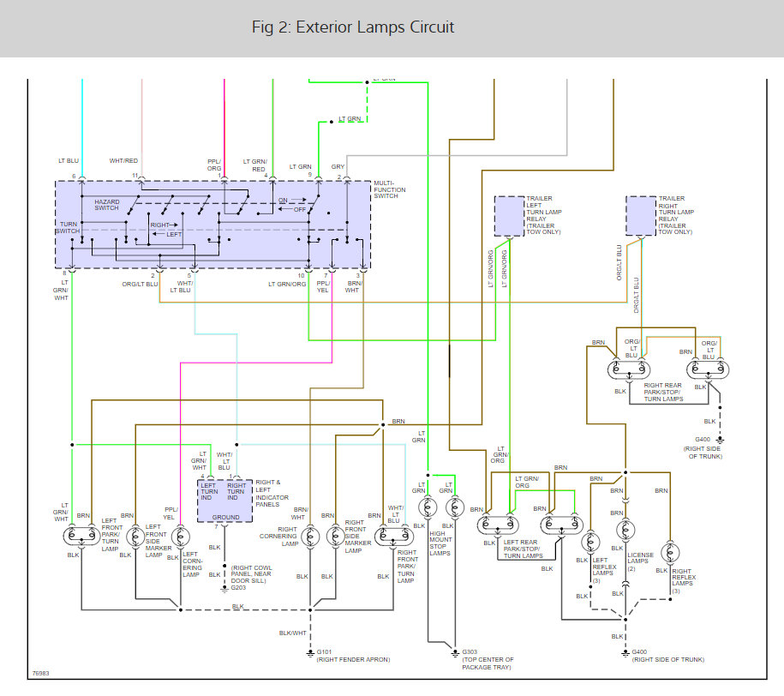784x696 pixels.
Task: Click the 'GRY' wire label at pin 2
Action: pyautogui.click(x=338, y=166)
